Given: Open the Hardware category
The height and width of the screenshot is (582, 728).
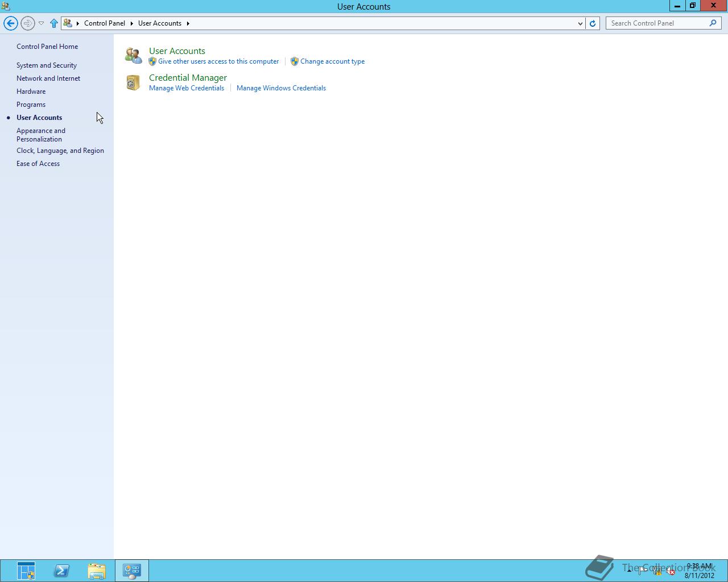Looking at the screenshot, I should click(31, 92).
